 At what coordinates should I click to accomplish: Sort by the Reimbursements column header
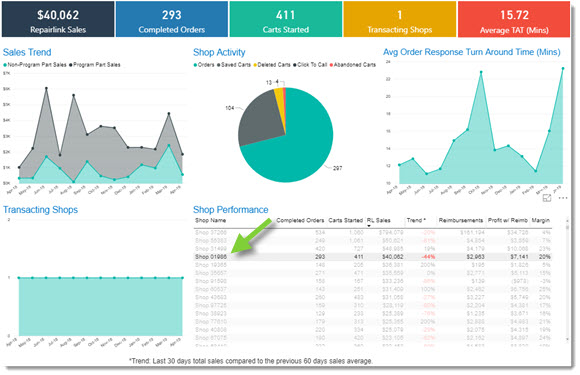461,220
